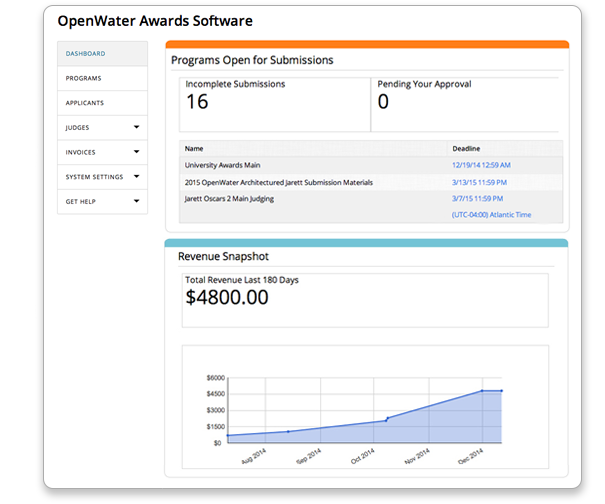Open the 3/7/15 11:59 PM deadline link
This screenshot has height=504, width=605.
[x=477, y=198]
